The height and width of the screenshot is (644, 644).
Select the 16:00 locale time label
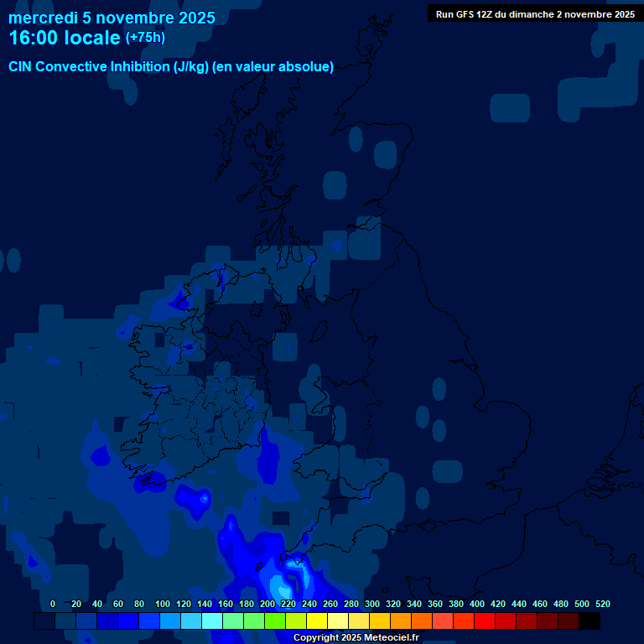click(65, 39)
